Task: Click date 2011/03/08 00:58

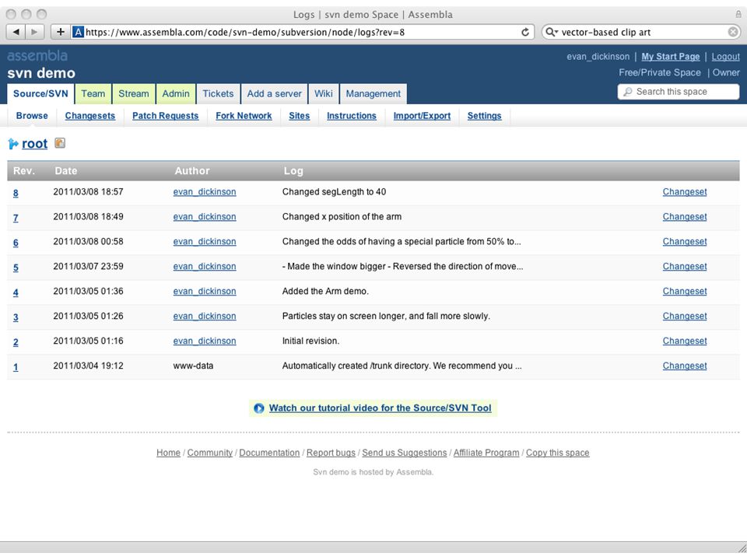Action: (x=88, y=241)
